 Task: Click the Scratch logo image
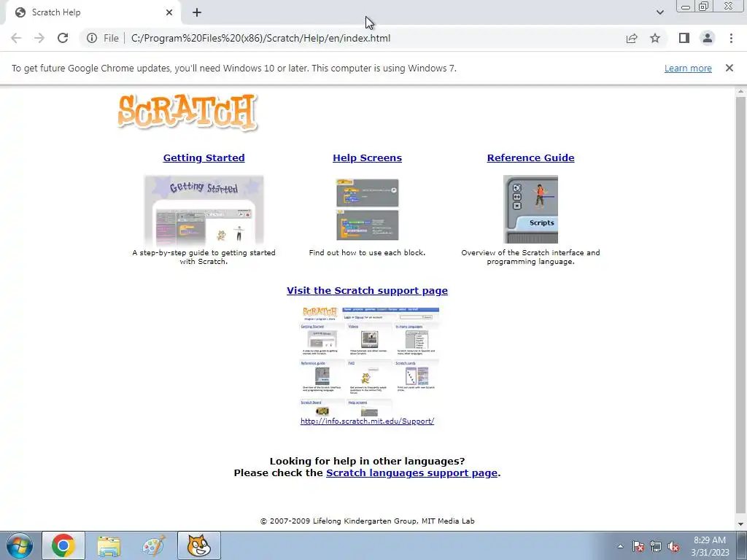tap(187, 112)
